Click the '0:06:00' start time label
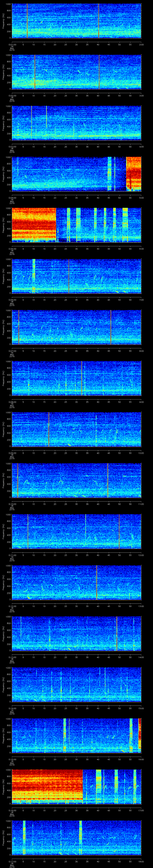This screenshot has height=868, width=153. click(12, 300)
